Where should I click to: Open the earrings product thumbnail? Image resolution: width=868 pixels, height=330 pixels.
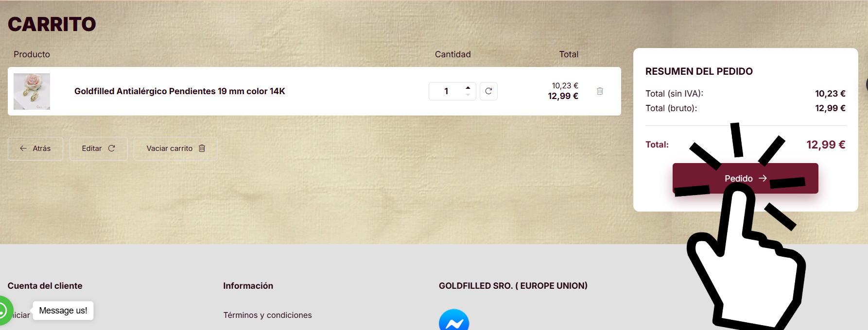tap(32, 91)
